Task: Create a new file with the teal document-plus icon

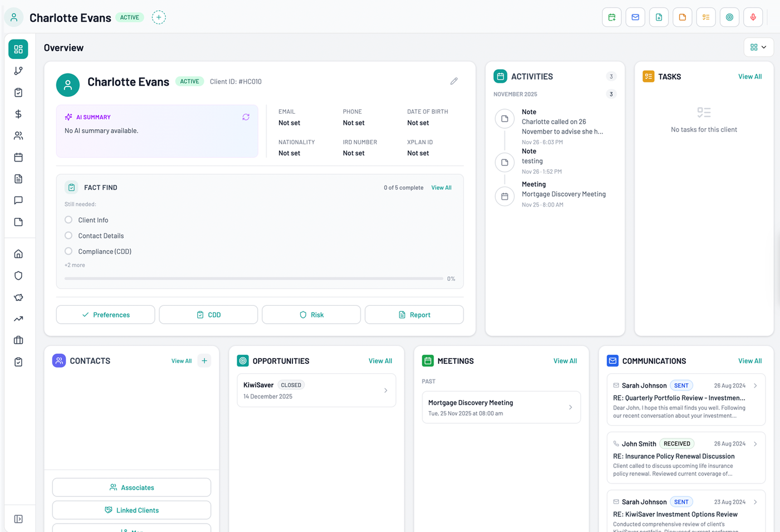Action: tap(659, 17)
